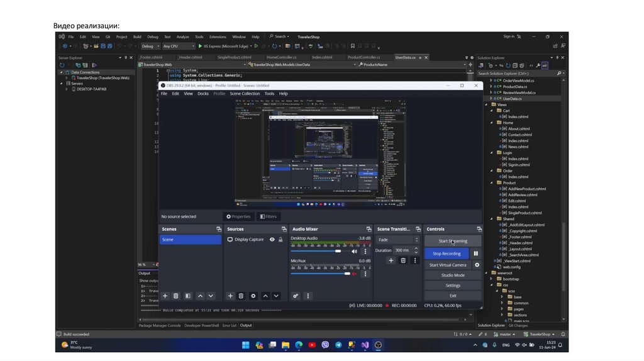
Task: Open source properties gear in Sources panel
Action: coord(253,296)
